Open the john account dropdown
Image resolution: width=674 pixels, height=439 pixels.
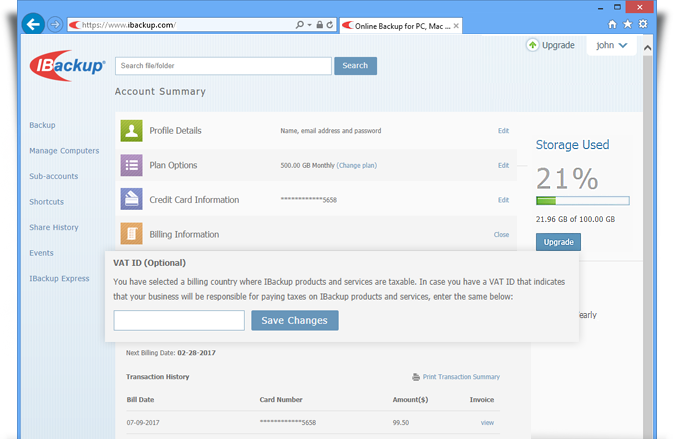coord(611,45)
